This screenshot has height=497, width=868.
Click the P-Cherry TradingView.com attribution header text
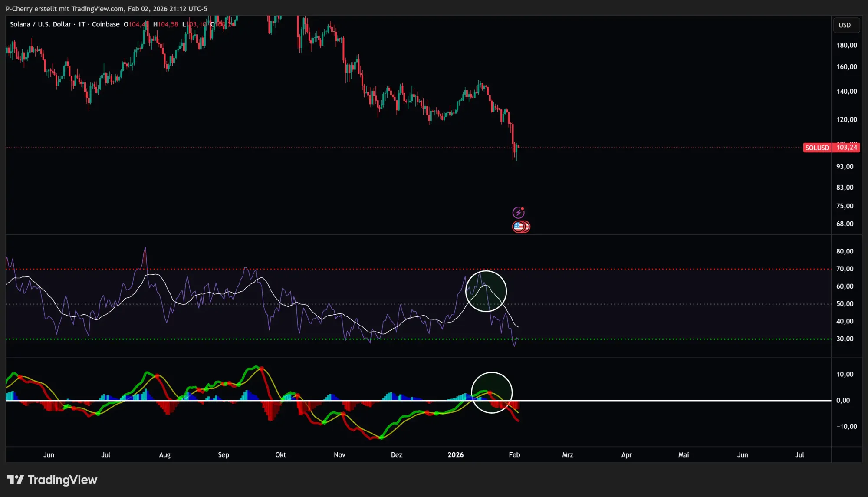pos(106,9)
